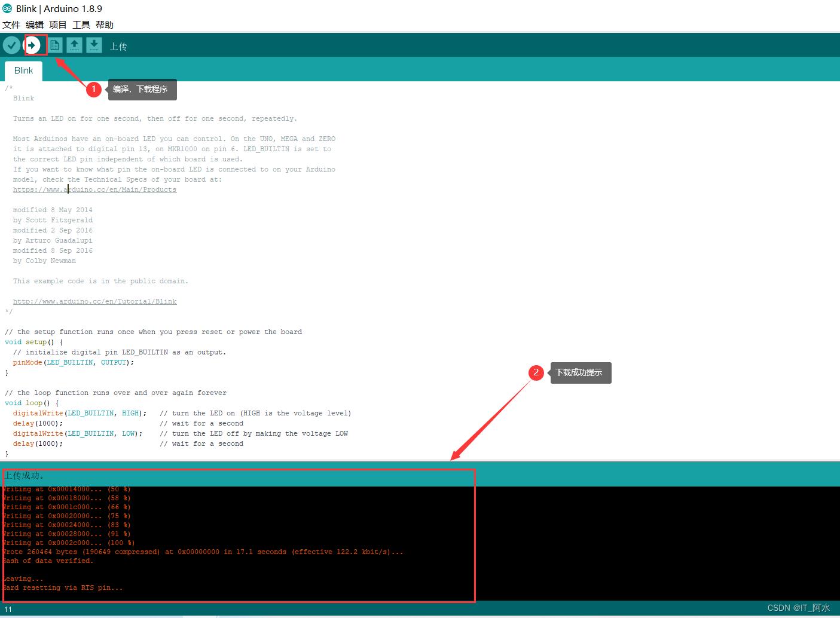Viewport: 840px width, 618px height.
Task: Open the 帮助 menu
Action: [105, 25]
